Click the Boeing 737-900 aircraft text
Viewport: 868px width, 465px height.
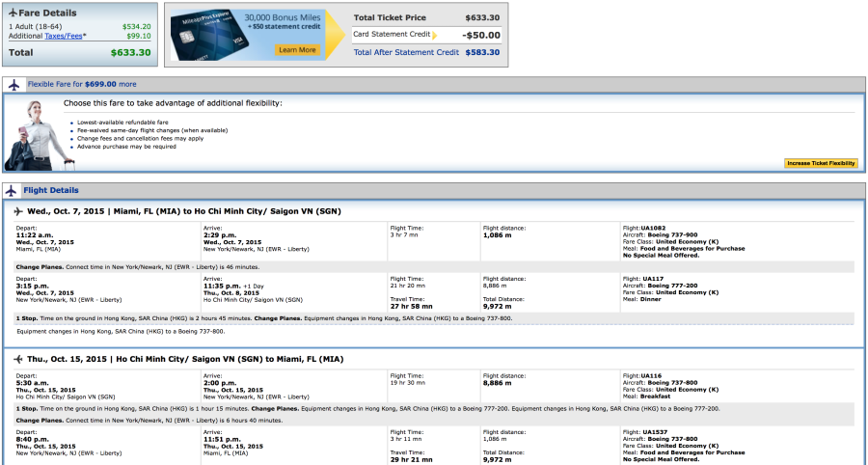pos(672,234)
